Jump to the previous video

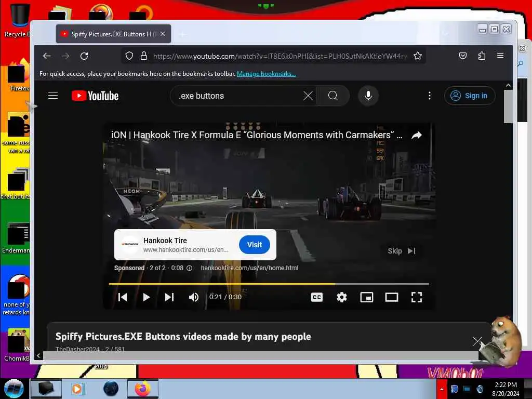coord(123,297)
